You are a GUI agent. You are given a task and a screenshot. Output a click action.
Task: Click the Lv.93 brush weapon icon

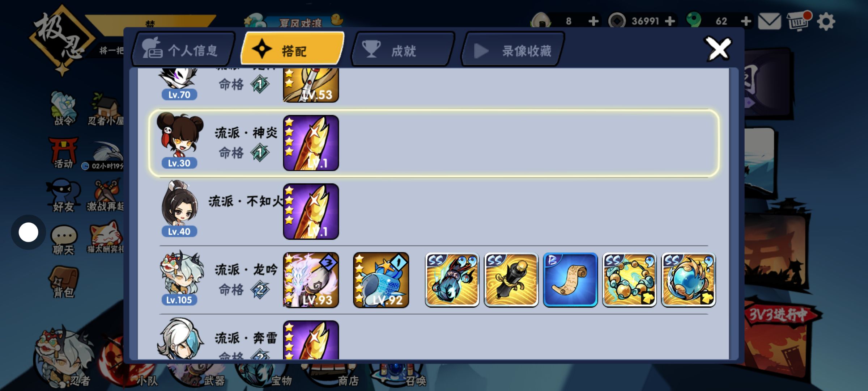click(x=311, y=280)
